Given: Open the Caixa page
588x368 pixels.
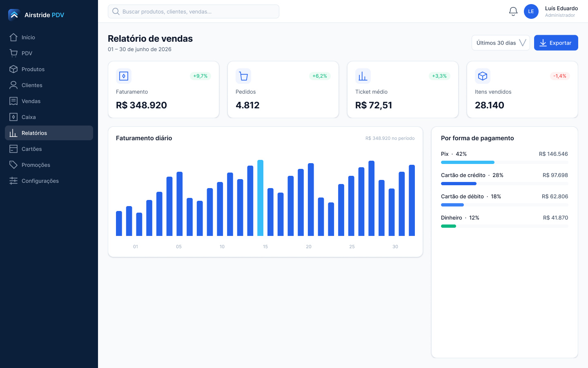Looking at the screenshot, I should click(x=49, y=117).
